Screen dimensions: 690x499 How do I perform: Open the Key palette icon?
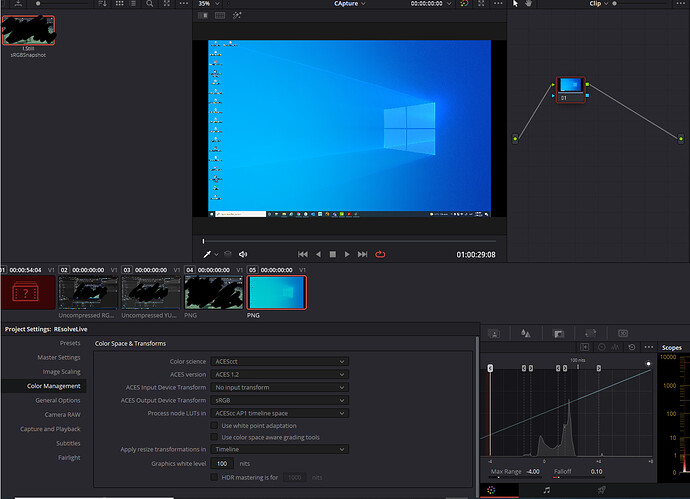point(558,334)
